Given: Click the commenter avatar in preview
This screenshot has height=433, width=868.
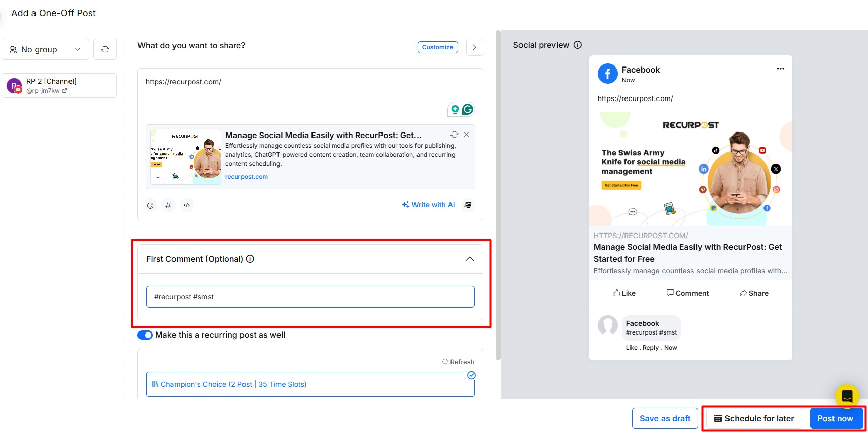Looking at the screenshot, I should tap(608, 325).
